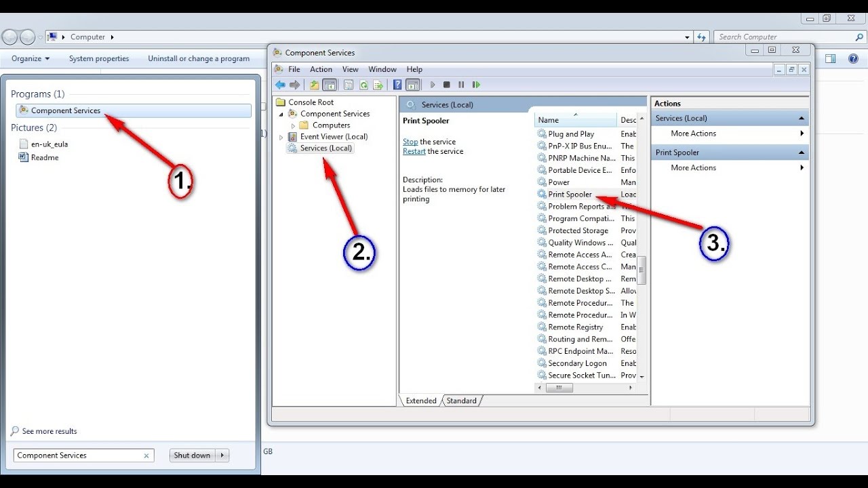Click the Start menu search input field
868x488 pixels.
click(x=83, y=455)
